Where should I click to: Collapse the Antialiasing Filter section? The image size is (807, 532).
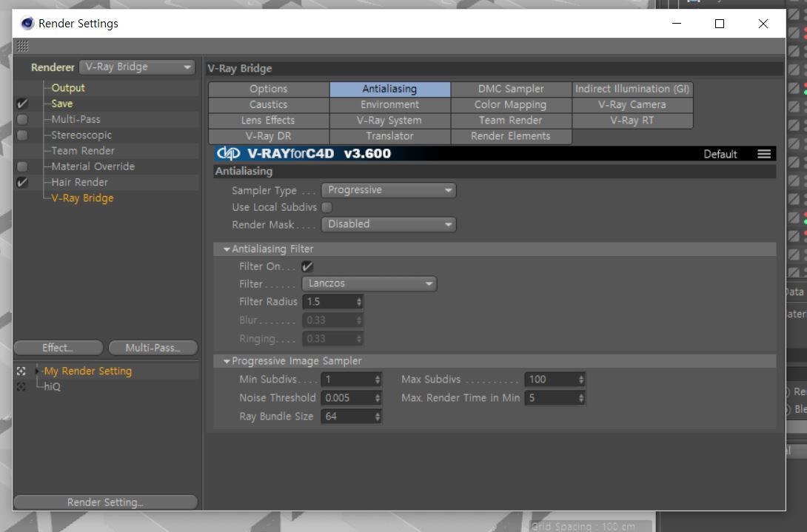(x=227, y=249)
